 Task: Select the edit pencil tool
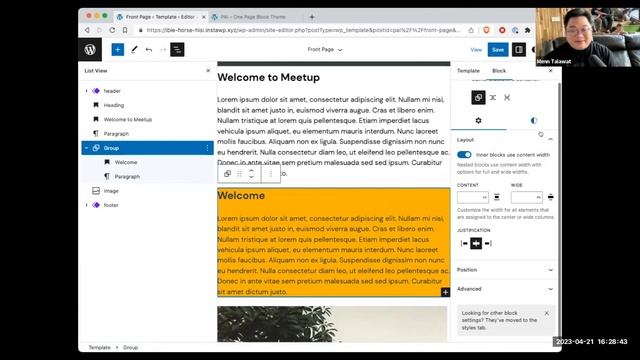(134, 50)
